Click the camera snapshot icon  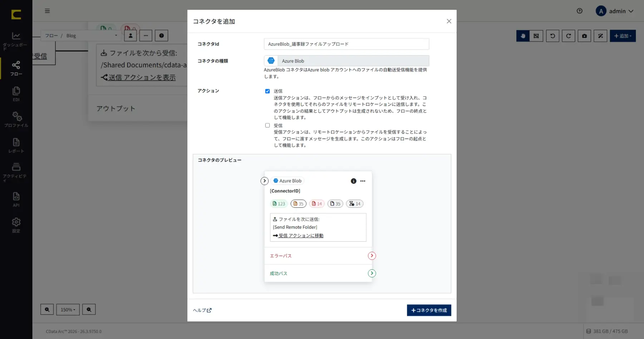[x=584, y=36]
